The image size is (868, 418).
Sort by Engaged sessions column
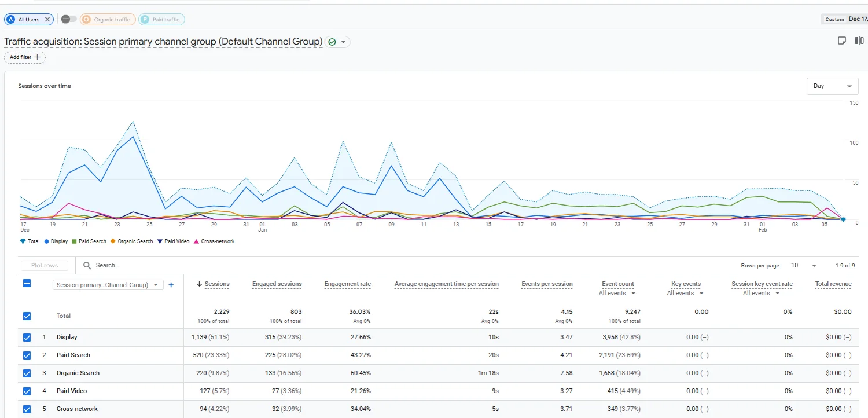pos(277,284)
